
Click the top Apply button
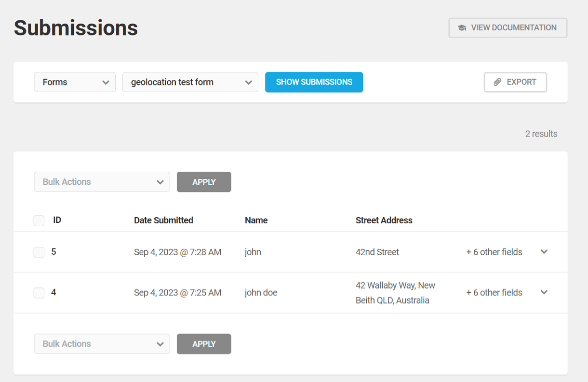[x=204, y=182]
